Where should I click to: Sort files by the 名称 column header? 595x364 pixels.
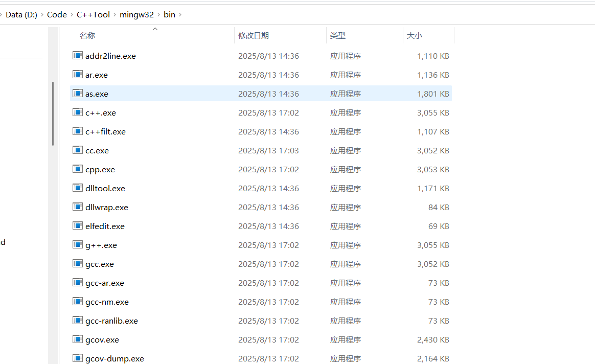pyautogui.click(x=87, y=36)
